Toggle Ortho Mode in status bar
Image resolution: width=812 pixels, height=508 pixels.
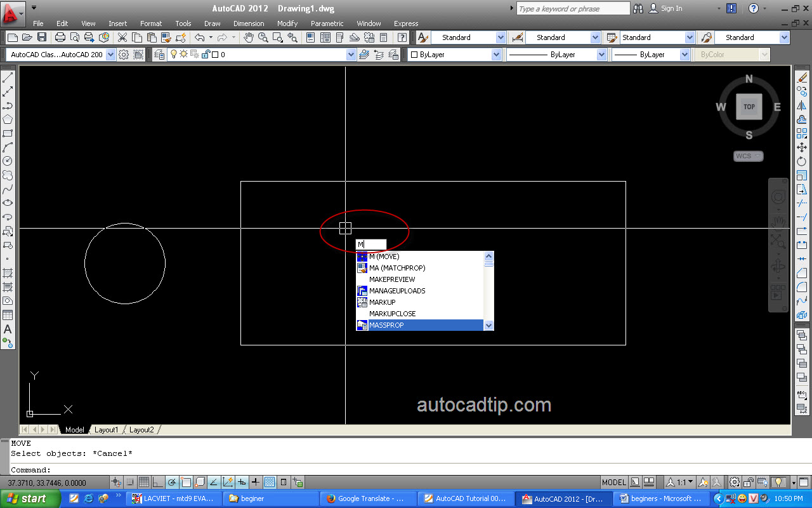point(158,482)
